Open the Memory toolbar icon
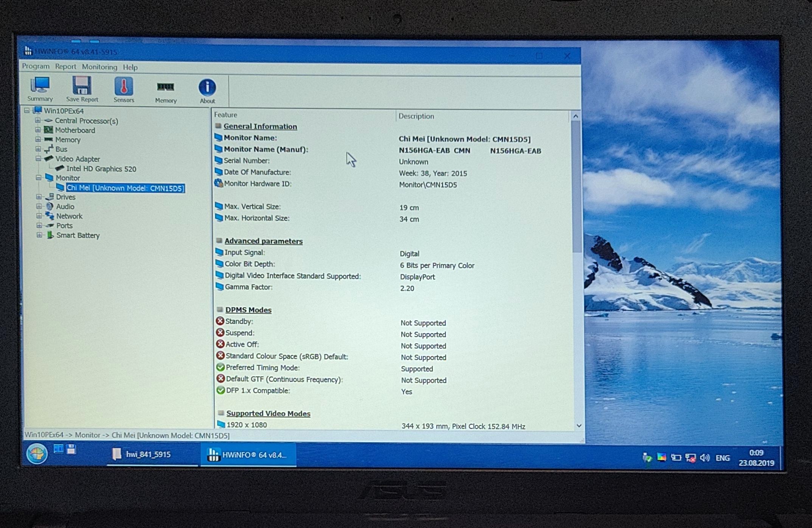 166,92
